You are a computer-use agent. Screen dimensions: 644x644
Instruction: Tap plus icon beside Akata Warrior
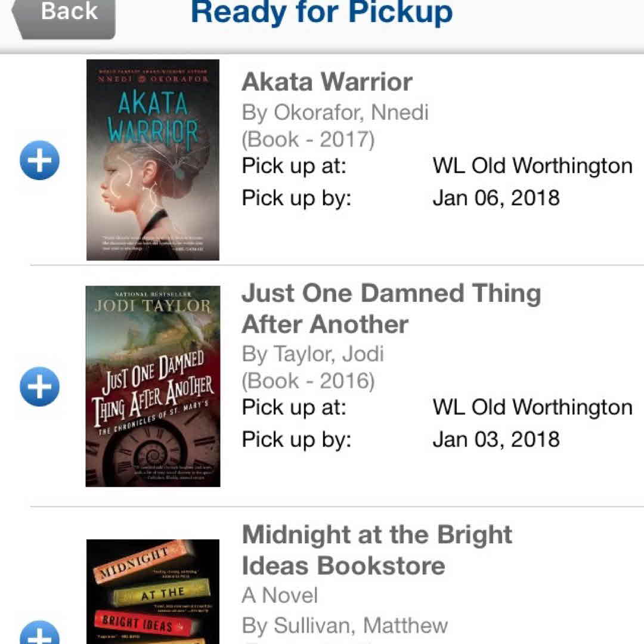tap(39, 160)
